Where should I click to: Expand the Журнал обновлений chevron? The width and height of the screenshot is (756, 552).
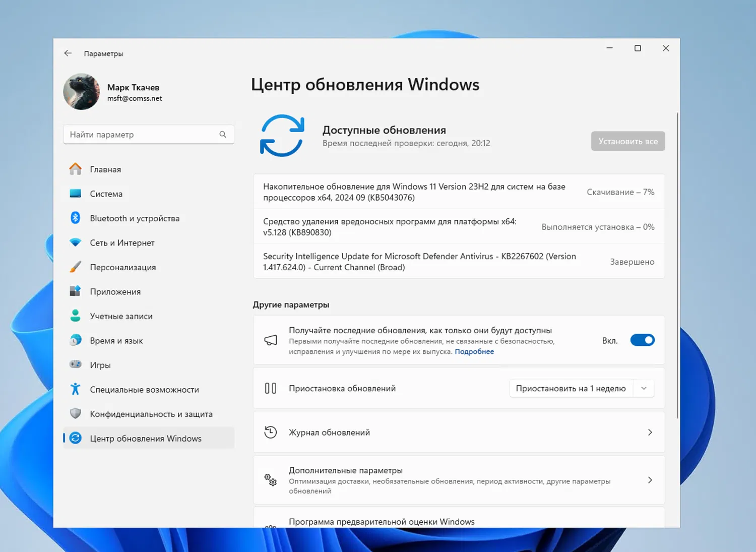tap(650, 432)
